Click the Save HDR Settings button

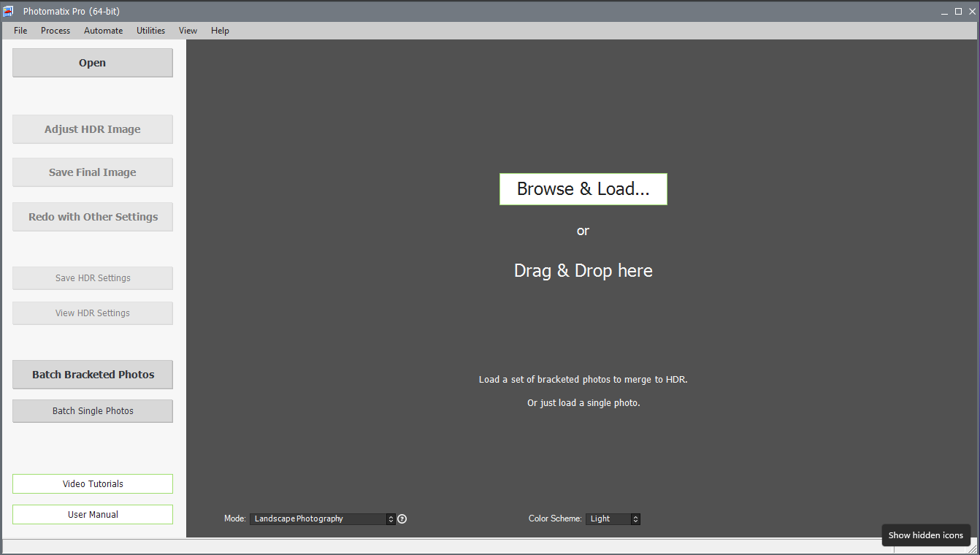(x=93, y=278)
